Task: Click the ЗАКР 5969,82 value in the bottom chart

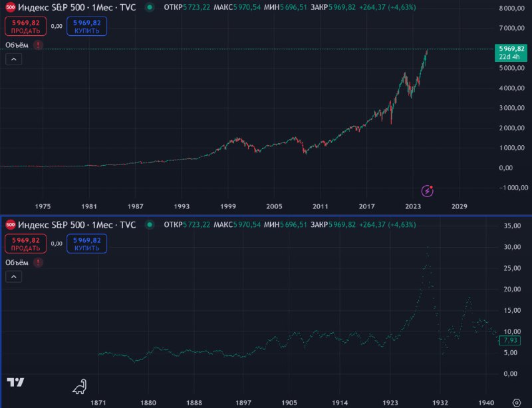Action: tap(333, 224)
